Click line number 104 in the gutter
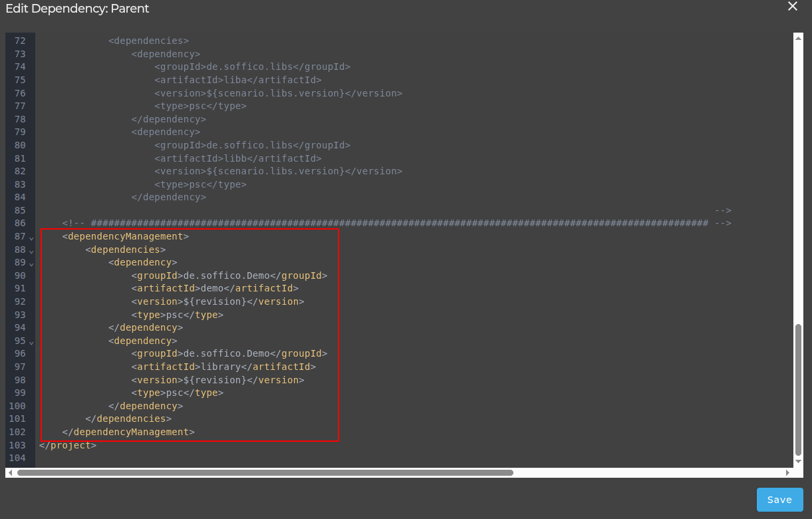Viewport: 812px width, 519px height. [18, 458]
